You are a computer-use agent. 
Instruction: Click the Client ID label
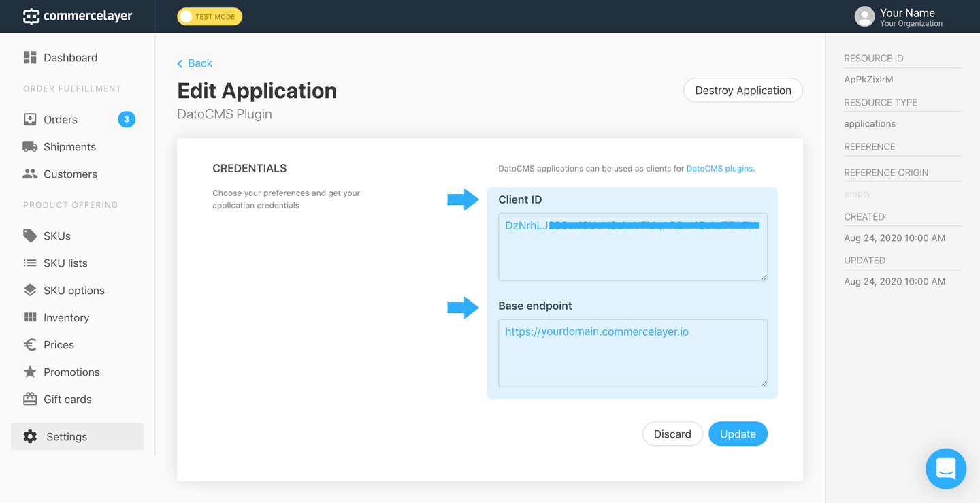[520, 199]
